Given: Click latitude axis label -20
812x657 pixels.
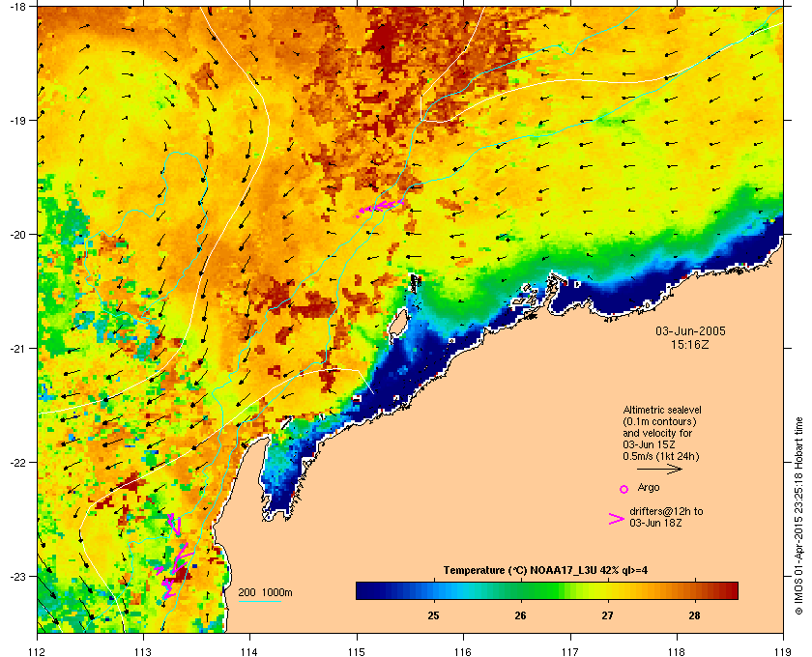Looking at the screenshot, I should click(x=18, y=235).
